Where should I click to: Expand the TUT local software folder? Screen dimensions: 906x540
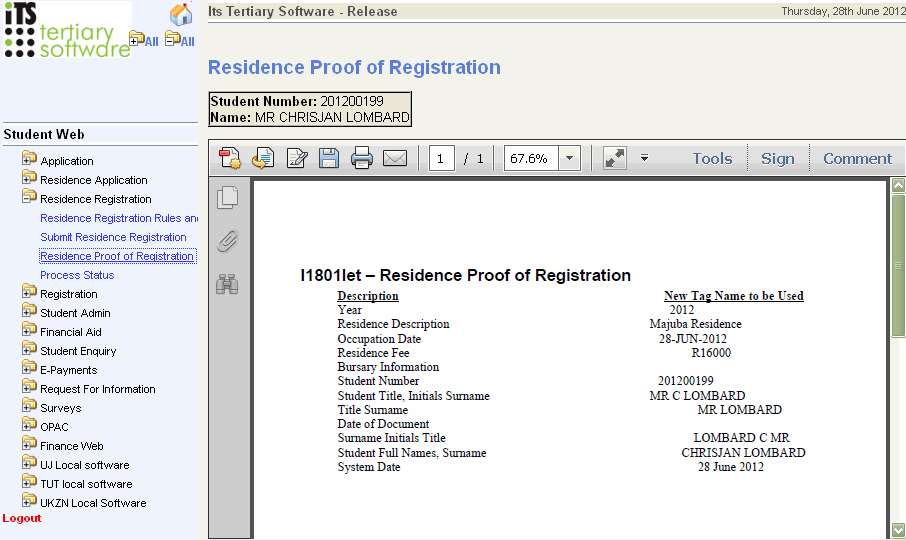[x=29, y=481]
